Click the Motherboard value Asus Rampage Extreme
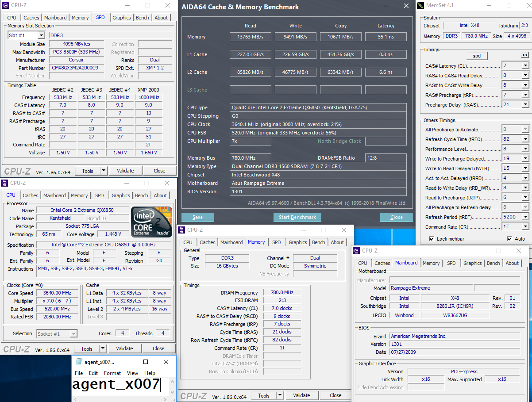532x402 pixels. click(319, 183)
